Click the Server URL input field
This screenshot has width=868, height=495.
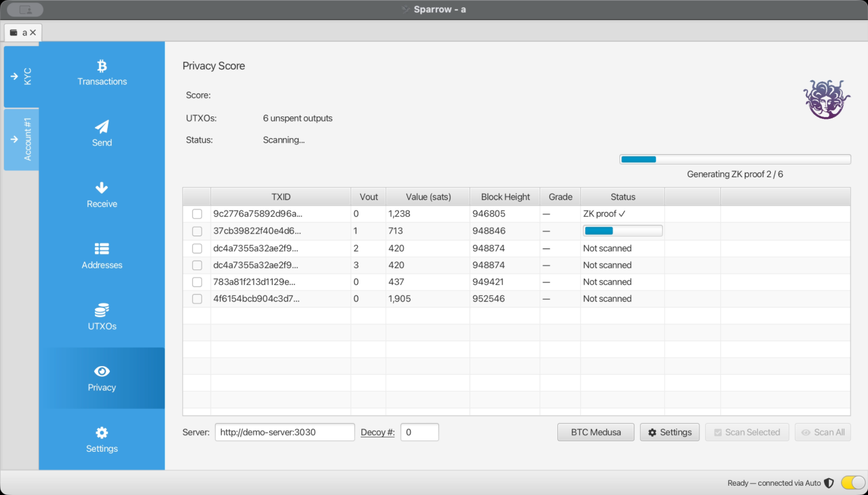point(285,432)
